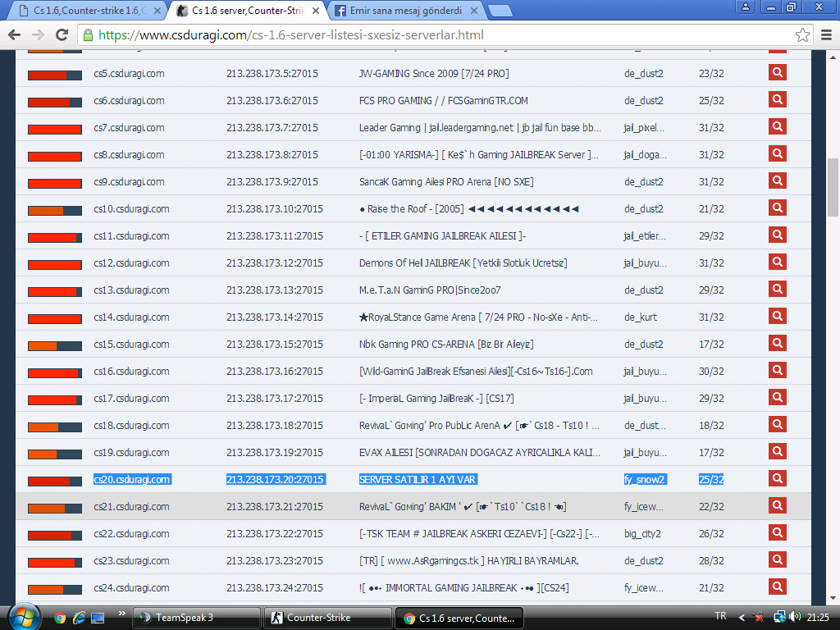The width and height of the screenshot is (840, 630).
Task: Show hidden tray icons arrow
Action: tap(742, 618)
